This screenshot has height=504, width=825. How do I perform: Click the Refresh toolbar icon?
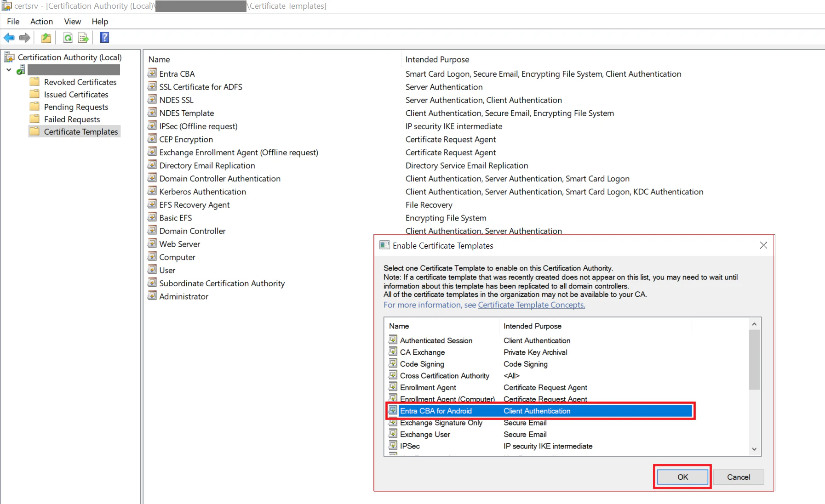click(68, 38)
